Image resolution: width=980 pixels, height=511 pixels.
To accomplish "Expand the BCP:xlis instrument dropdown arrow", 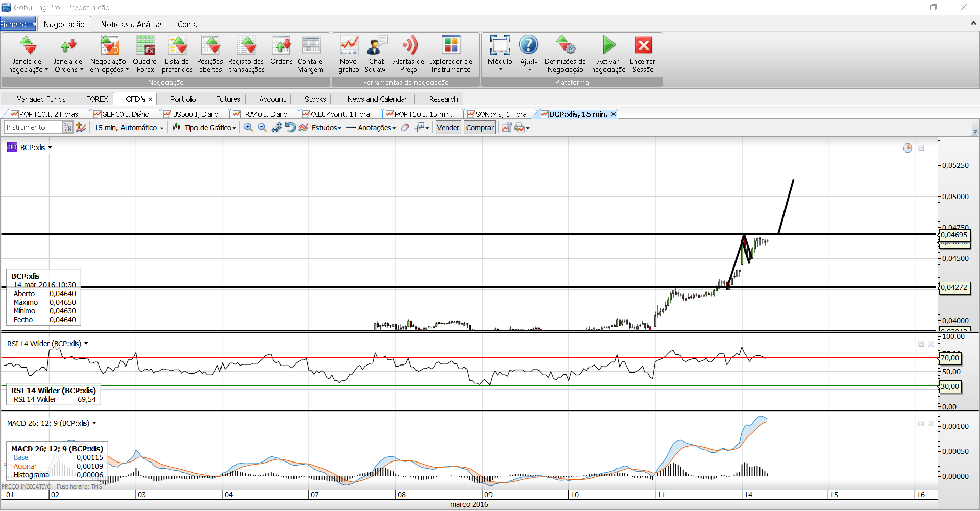I will click(50, 148).
